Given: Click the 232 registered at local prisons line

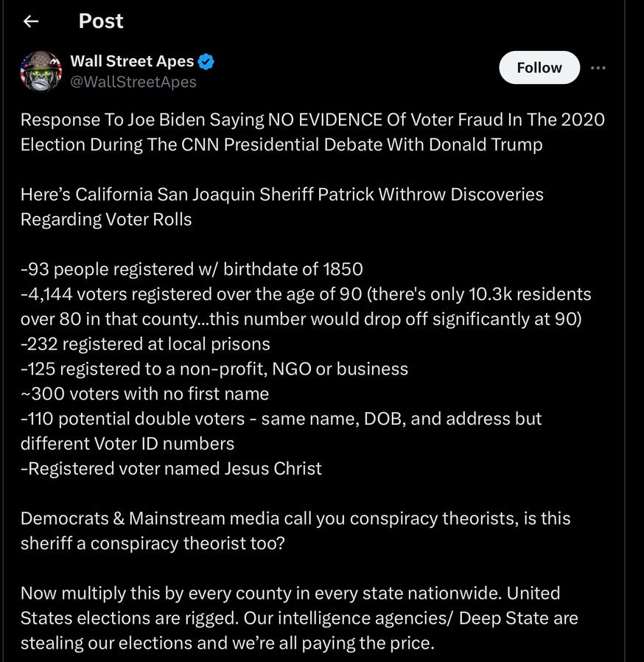Looking at the screenshot, I should (145, 344).
